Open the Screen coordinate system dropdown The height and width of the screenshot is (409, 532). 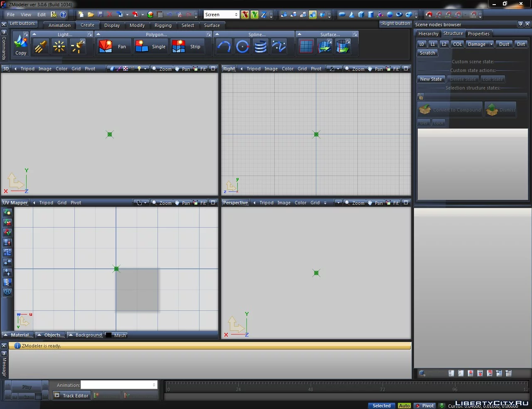coord(236,15)
